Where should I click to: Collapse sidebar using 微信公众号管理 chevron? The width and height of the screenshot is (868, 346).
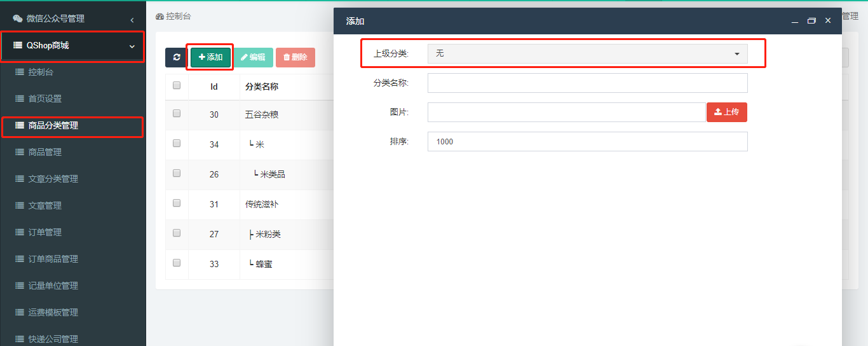(132, 20)
